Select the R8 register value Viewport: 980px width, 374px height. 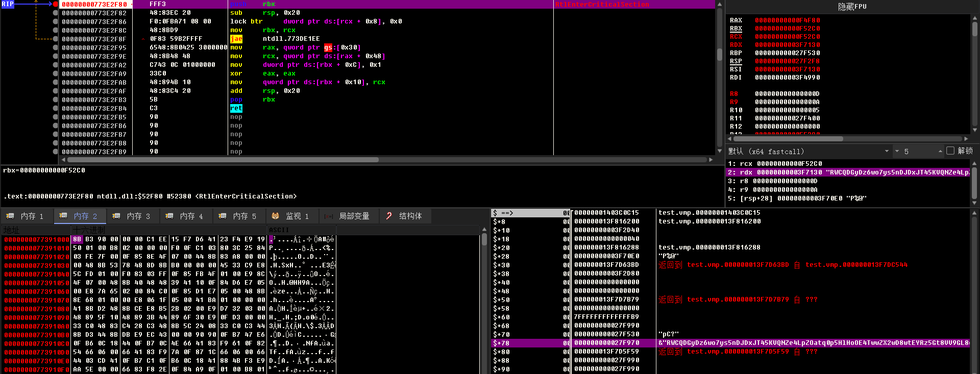[787, 94]
